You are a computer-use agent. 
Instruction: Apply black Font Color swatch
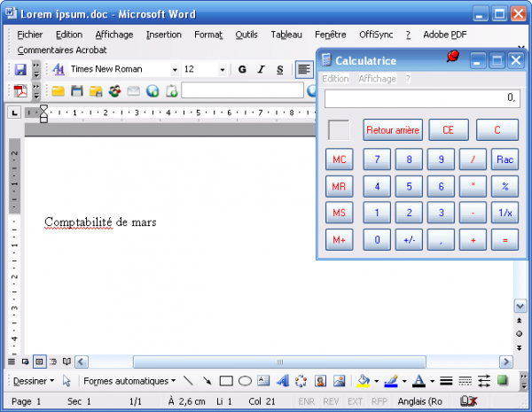coord(419,381)
